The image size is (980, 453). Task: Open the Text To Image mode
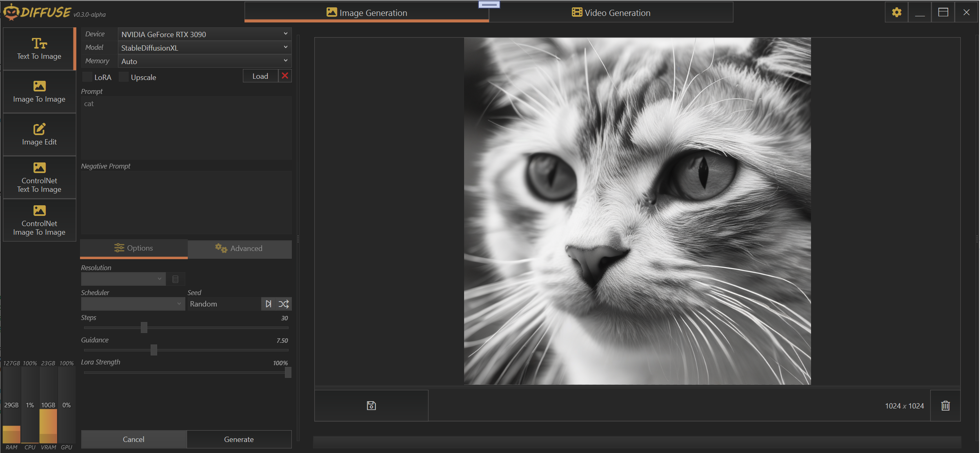pos(39,49)
